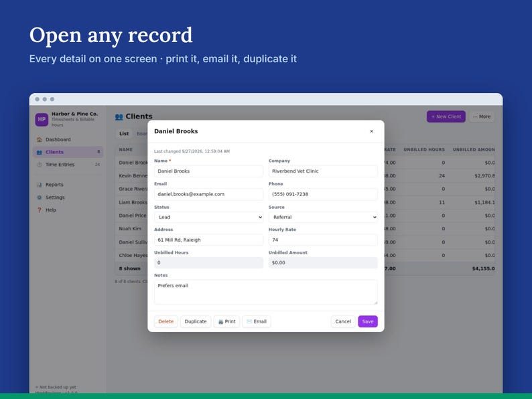Open Settings in the sidebar

click(x=68, y=197)
